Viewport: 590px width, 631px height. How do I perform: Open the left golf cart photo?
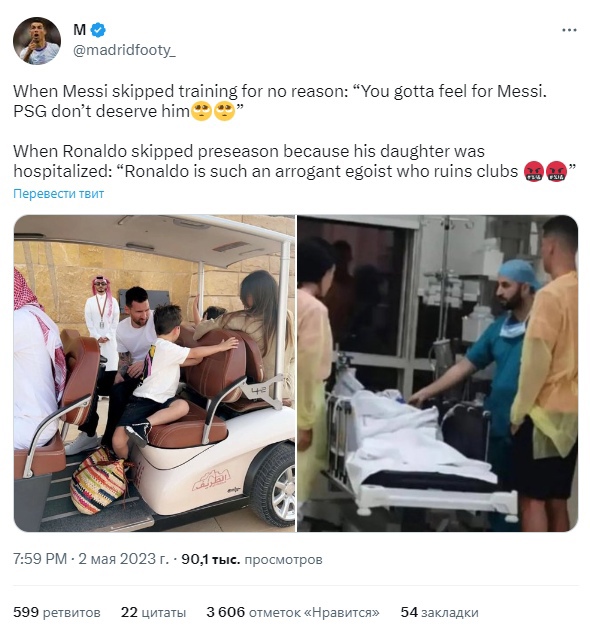155,373
